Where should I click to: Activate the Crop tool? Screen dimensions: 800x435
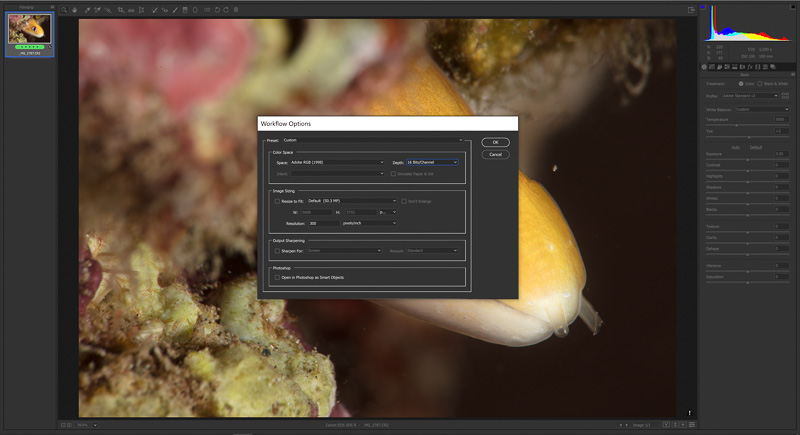point(121,9)
